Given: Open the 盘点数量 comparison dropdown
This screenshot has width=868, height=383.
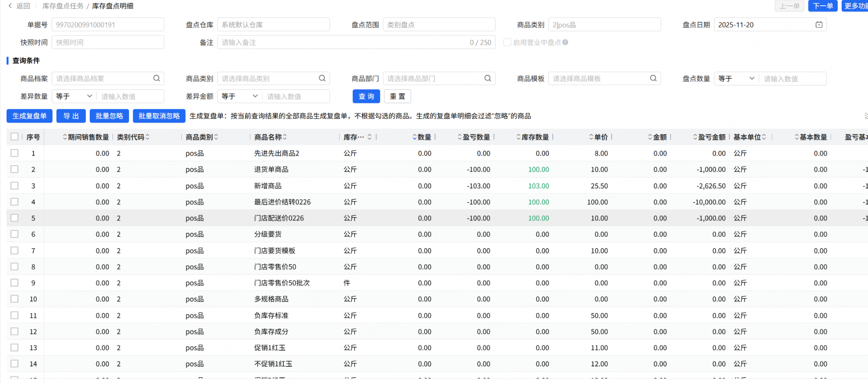Looking at the screenshot, I should click(736, 78).
